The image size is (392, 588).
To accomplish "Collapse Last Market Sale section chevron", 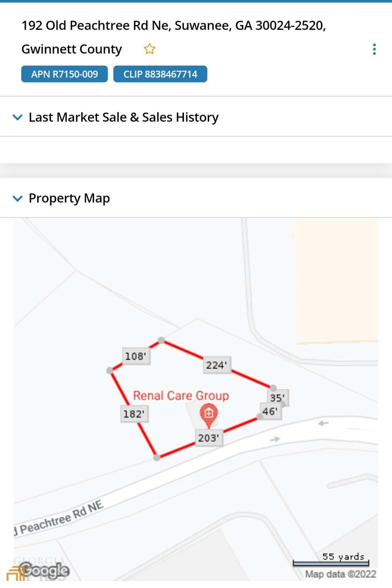I will [x=17, y=117].
